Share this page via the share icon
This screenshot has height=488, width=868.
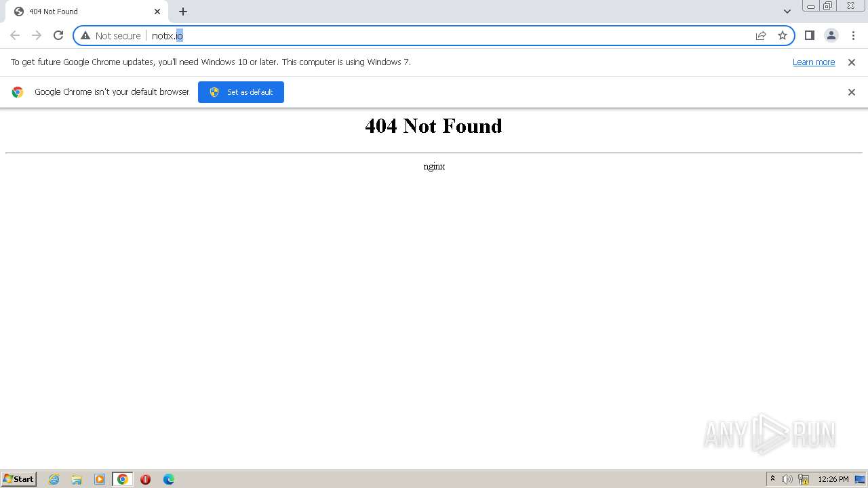pos(761,35)
